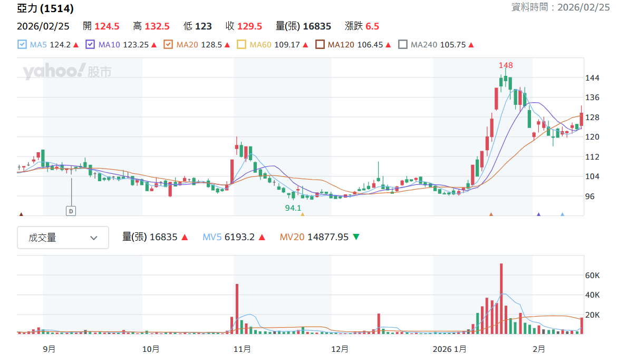Click the blue triangle marker in February
Viewport: 618px width, 364px height.
563,214
